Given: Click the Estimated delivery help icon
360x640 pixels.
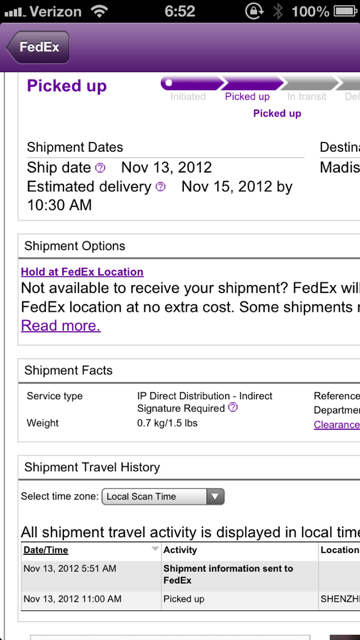Looking at the screenshot, I should click(161, 187).
